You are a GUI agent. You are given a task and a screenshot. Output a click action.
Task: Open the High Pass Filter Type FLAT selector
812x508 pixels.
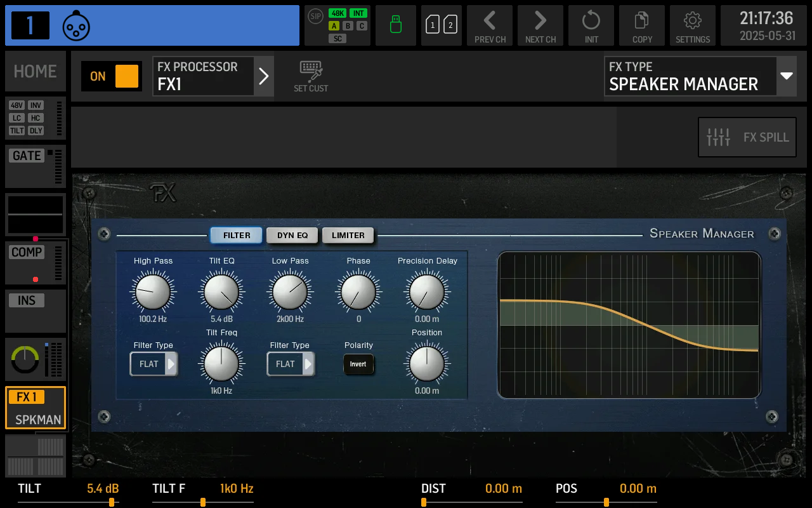[154, 364]
